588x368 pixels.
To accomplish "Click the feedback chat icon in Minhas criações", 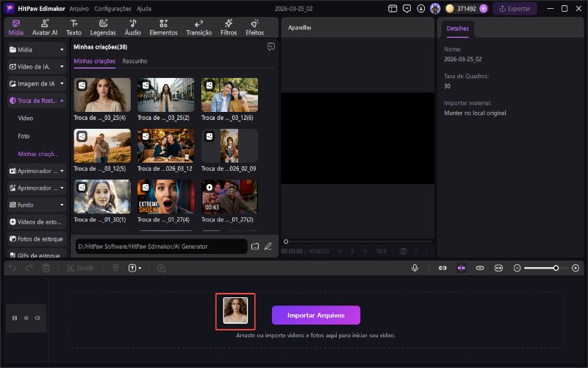I will (x=270, y=46).
